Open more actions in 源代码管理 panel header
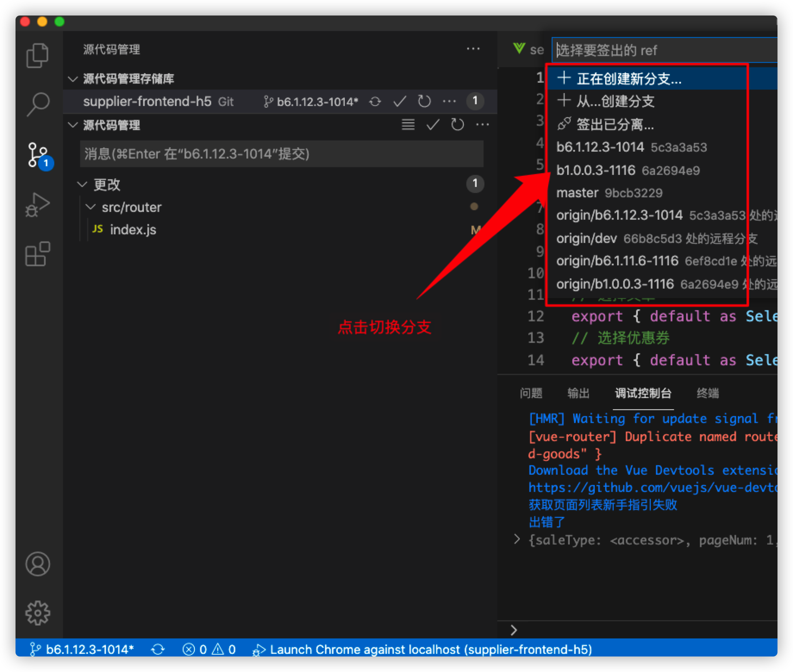 (x=473, y=49)
